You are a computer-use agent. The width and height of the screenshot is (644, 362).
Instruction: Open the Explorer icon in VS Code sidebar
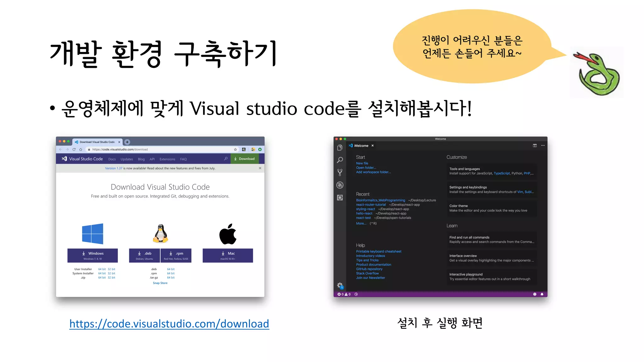coord(340,148)
